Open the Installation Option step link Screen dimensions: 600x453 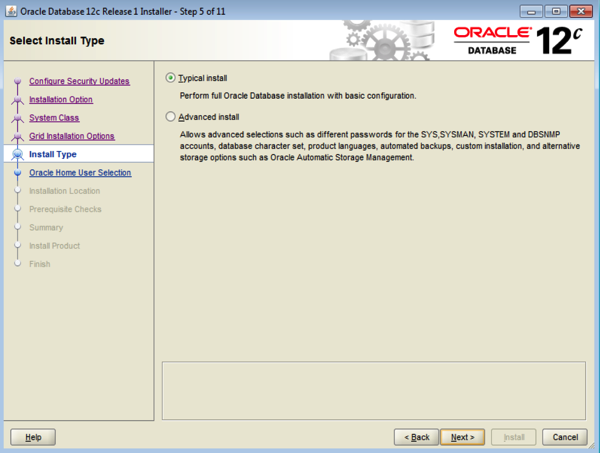tap(61, 99)
